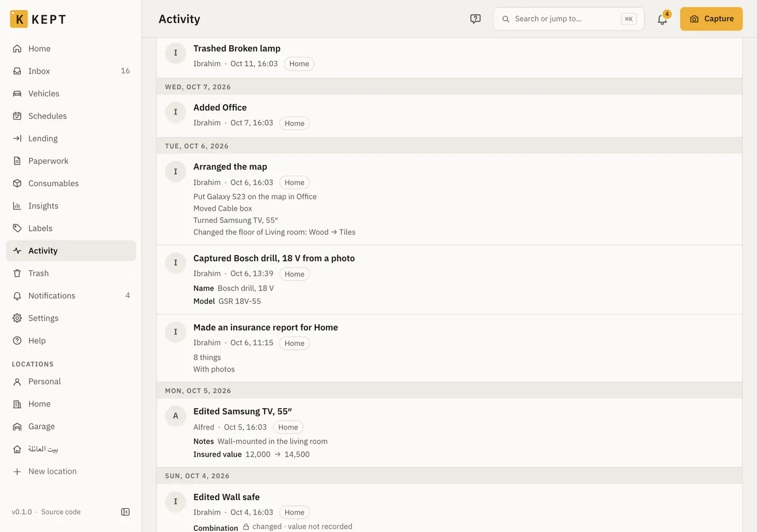This screenshot has width=757, height=532.
Task: Click the v0.1.0 version text
Action: 22,512
